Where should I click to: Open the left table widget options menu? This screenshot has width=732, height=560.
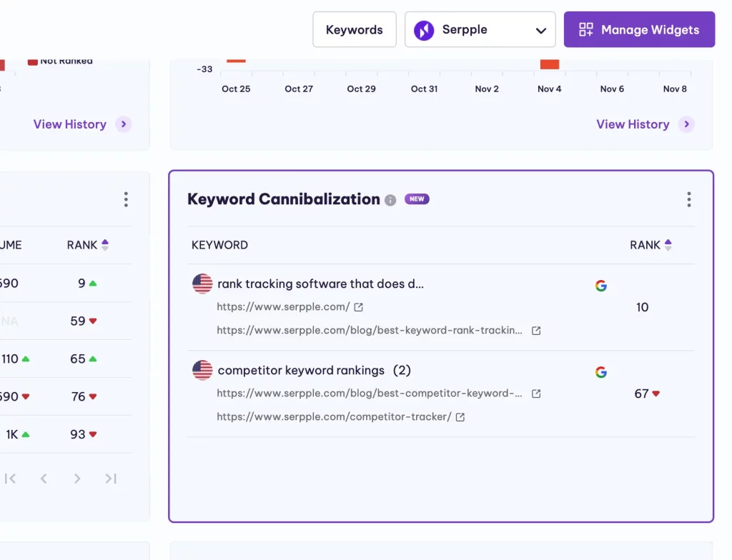[126, 199]
